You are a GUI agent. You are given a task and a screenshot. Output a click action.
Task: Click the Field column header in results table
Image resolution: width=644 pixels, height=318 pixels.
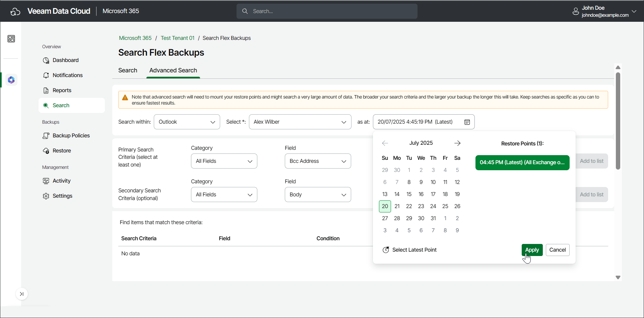[x=224, y=239]
